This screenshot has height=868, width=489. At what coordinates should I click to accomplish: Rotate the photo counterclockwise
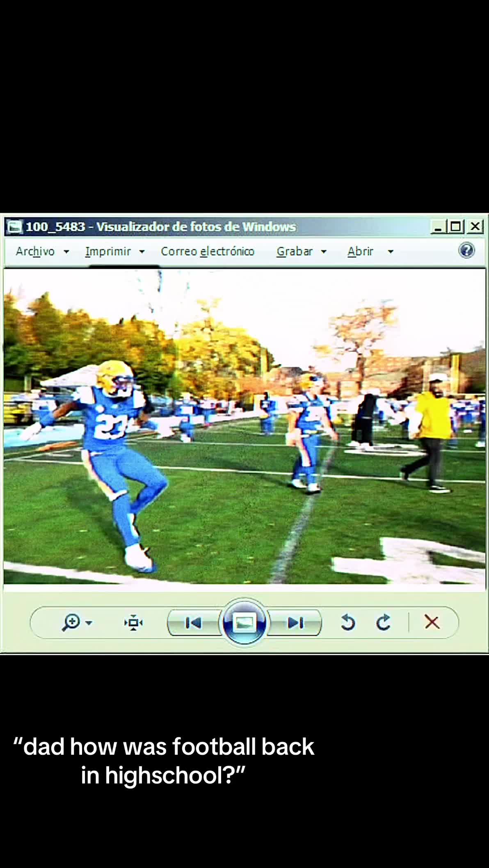(347, 622)
